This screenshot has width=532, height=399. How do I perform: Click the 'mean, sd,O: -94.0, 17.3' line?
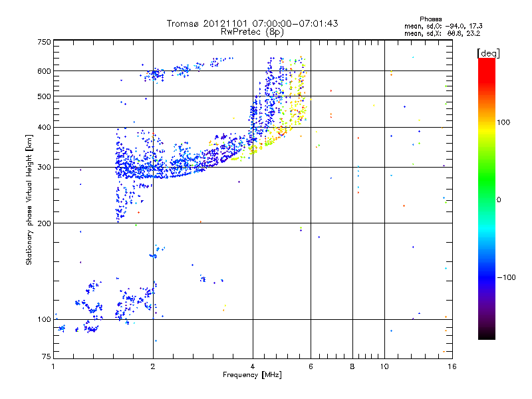tap(443, 26)
